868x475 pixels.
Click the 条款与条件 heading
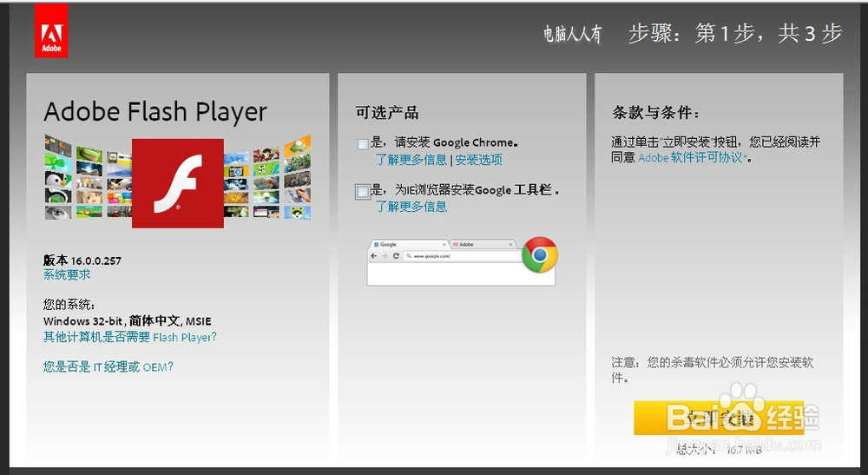point(656,113)
